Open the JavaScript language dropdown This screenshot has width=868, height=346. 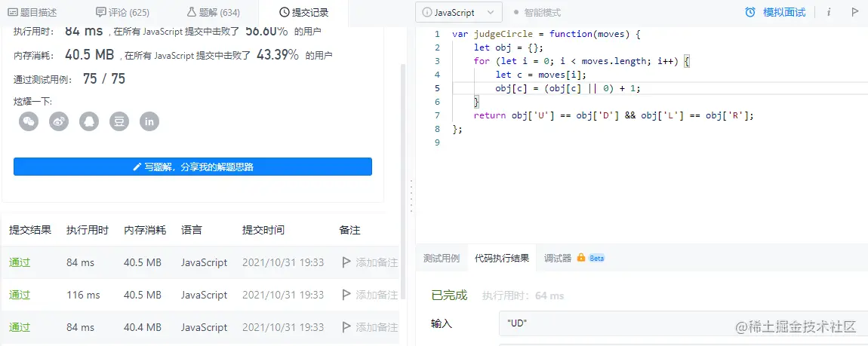(459, 12)
